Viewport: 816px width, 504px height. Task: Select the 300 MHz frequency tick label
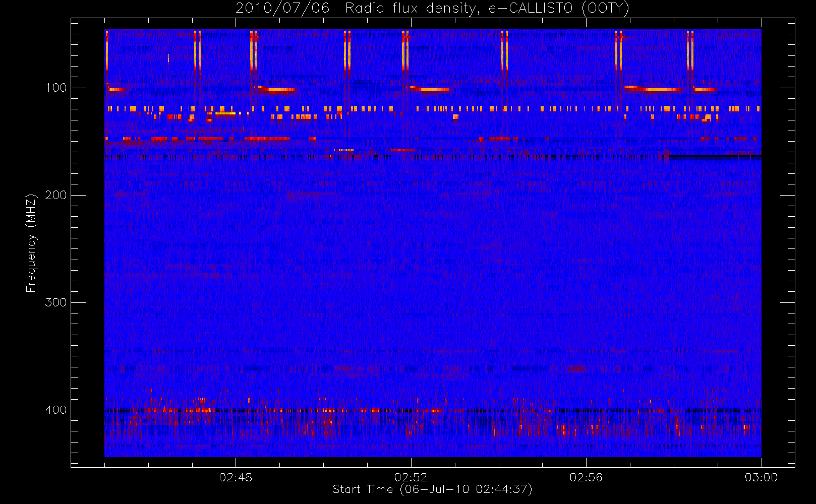pos(56,302)
